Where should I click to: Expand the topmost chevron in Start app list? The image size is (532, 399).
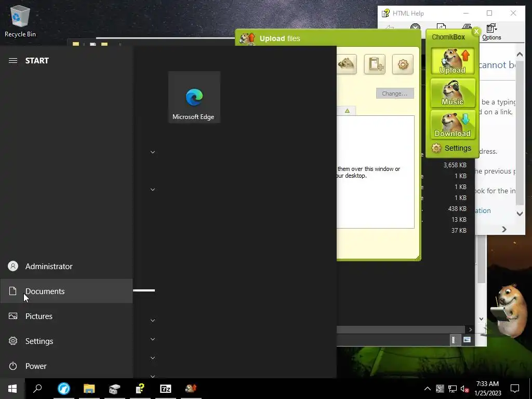(153, 152)
